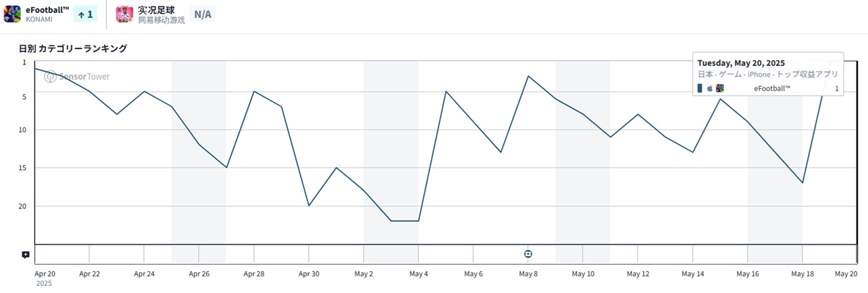Viewport: 868px width, 293px height.
Task: Click the event marker icon near May 8
Action: coord(529,254)
